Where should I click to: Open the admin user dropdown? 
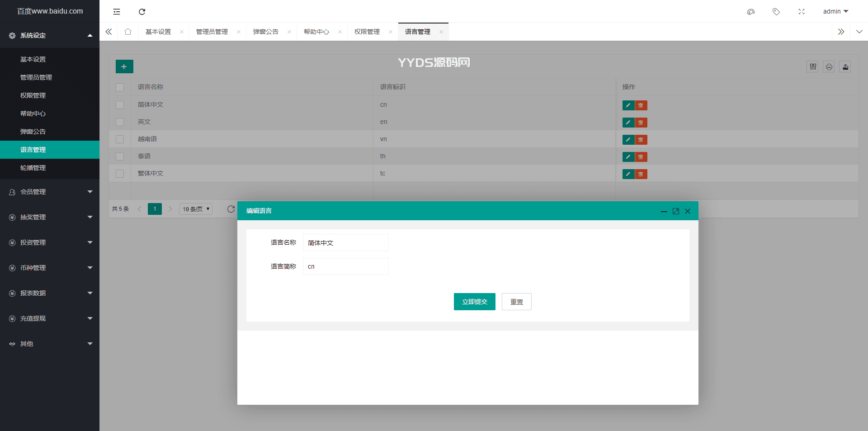pos(835,12)
